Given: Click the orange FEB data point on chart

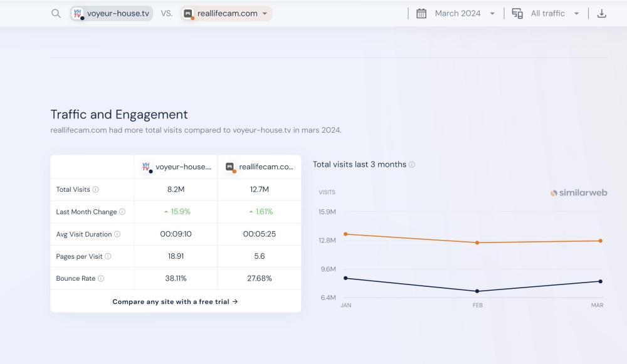Looking at the screenshot, I should tap(477, 242).
